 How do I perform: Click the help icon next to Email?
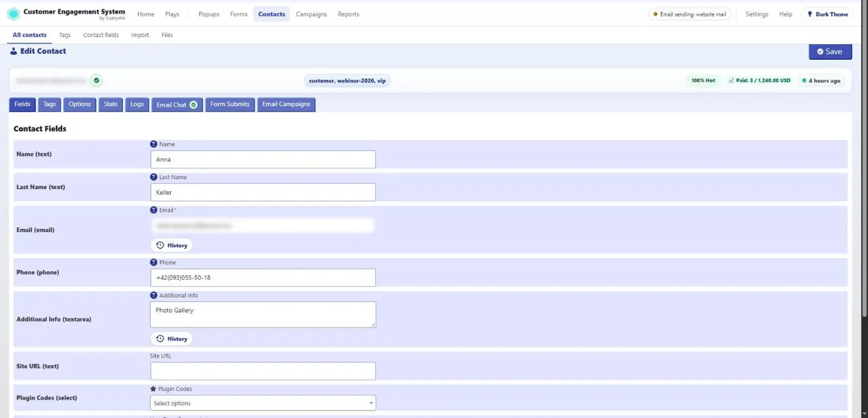click(154, 210)
